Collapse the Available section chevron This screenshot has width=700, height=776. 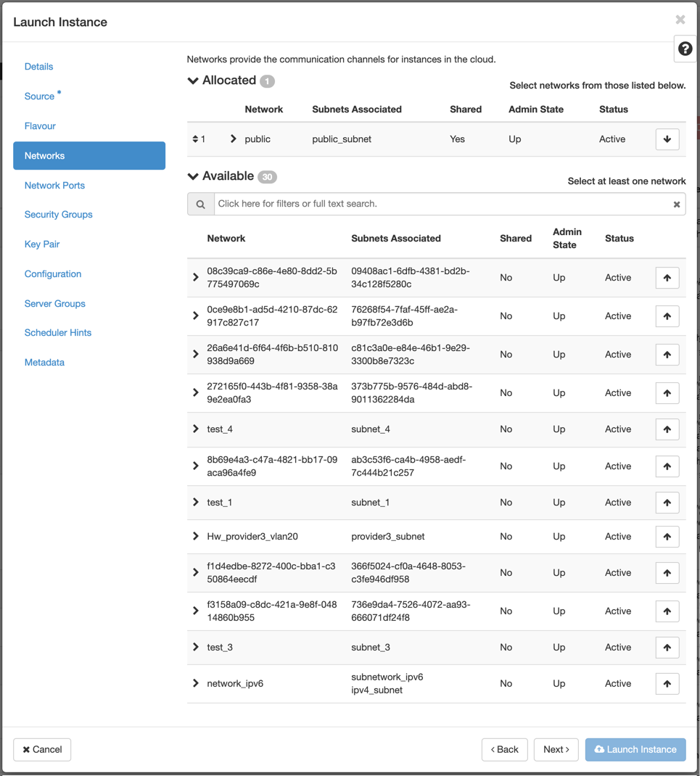[193, 176]
